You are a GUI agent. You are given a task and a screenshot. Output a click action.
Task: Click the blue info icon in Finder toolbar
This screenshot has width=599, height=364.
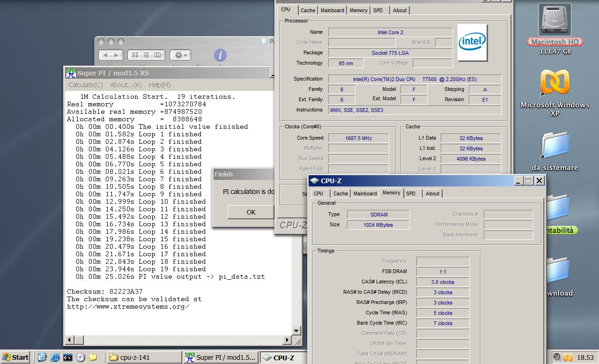pyautogui.click(x=220, y=55)
